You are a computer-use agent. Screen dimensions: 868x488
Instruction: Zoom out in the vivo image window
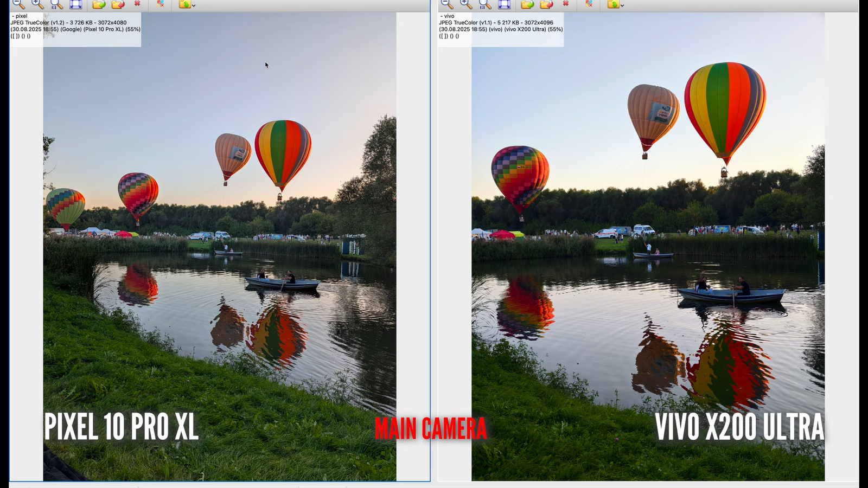[447, 4]
